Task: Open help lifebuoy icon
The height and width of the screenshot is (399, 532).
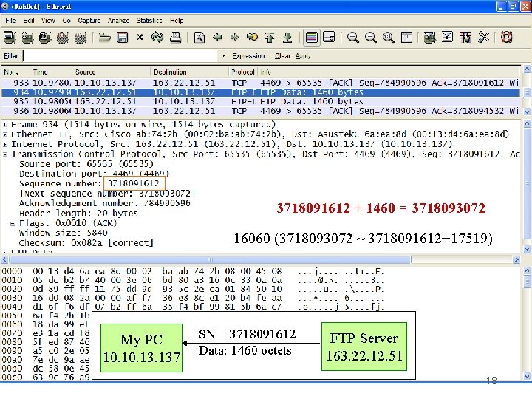Action: point(506,37)
